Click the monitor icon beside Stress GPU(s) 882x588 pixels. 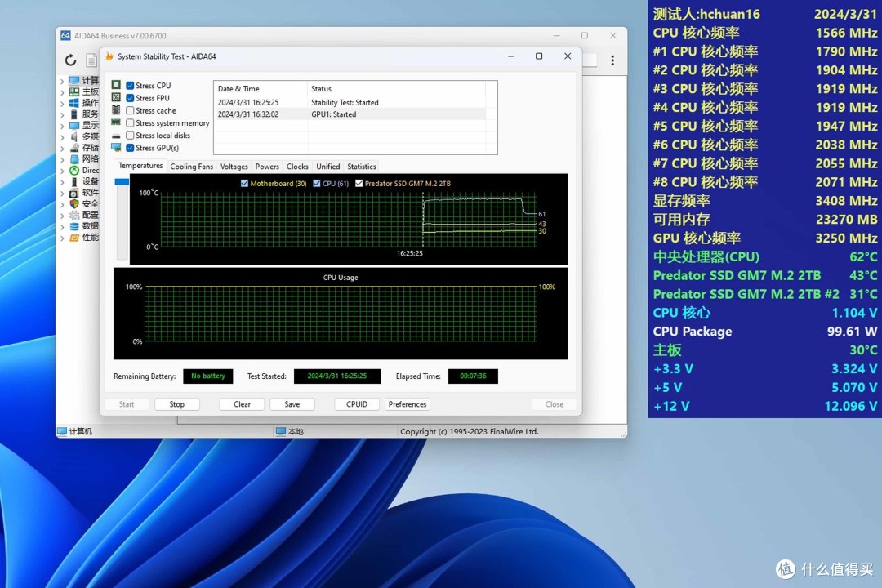[x=116, y=148]
